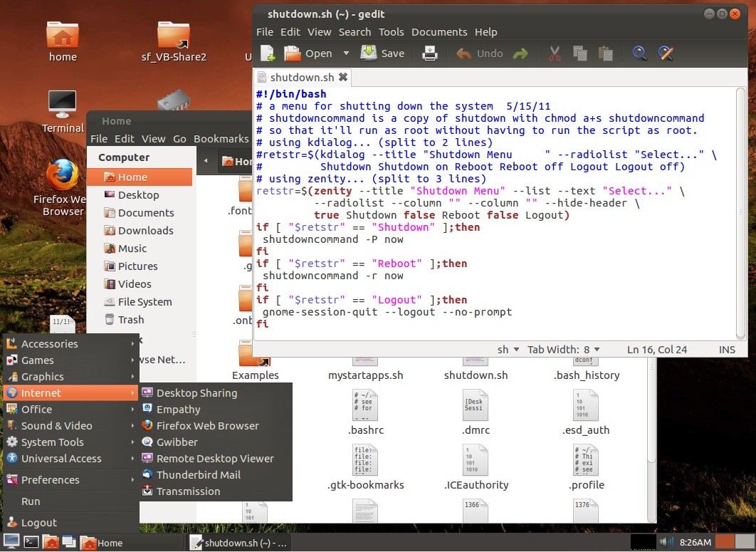Open the Bookmarks menu in Home window
756x552 pixels.
pos(221,138)
